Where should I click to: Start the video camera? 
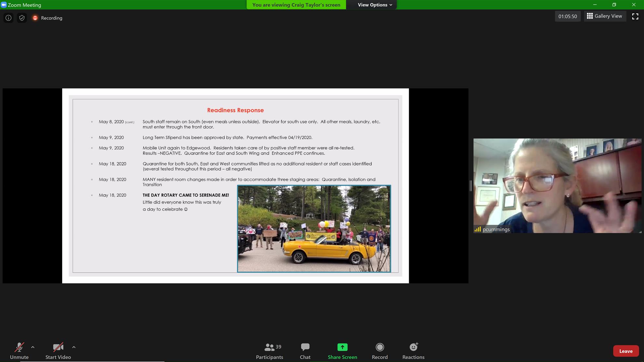pyautogui.click(x=58, y=351)
